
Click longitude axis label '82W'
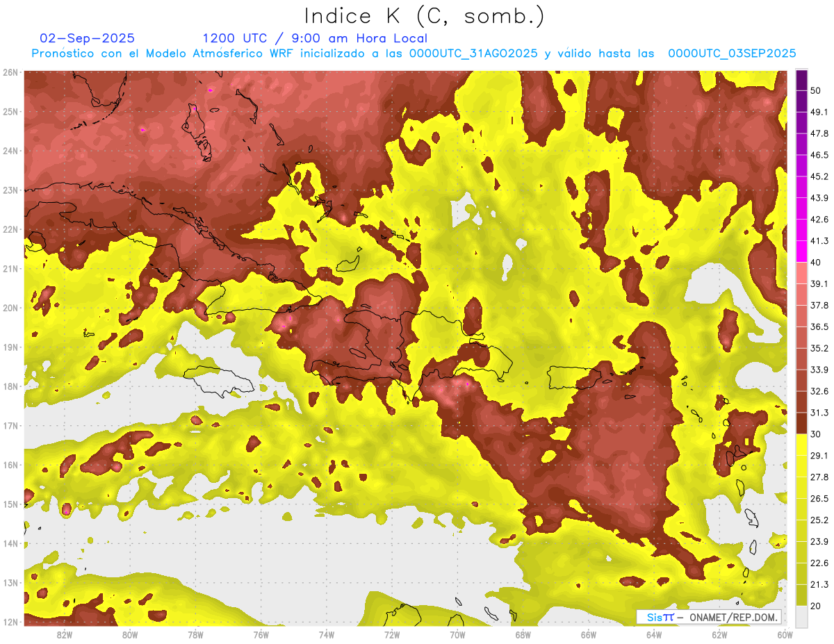pyautogui.click(x=65, y=635)
